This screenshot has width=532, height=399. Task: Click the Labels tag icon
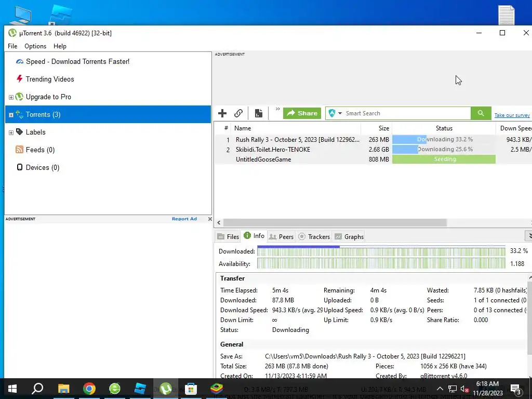(x=20, y=131)
